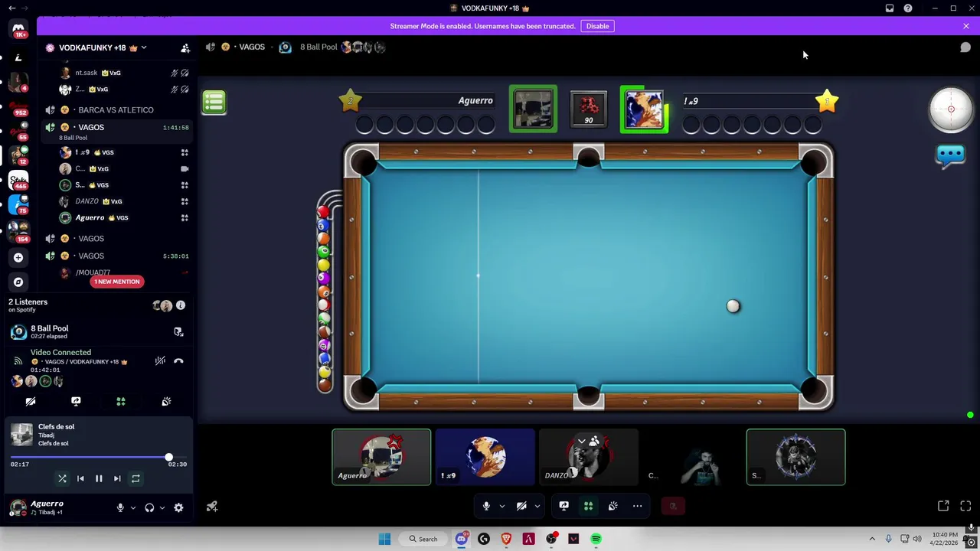Image resolution: width=980 pixels, height=551 pixels.
Task: Open soundboard in the call control bar
Action: (x=612, y=506)
